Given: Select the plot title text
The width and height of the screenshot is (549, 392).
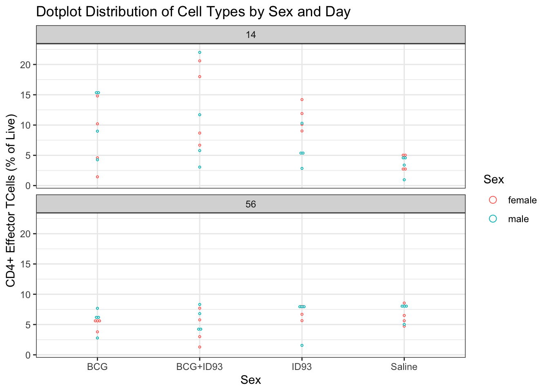Looking at the screenshot, I should click(193, 12).
